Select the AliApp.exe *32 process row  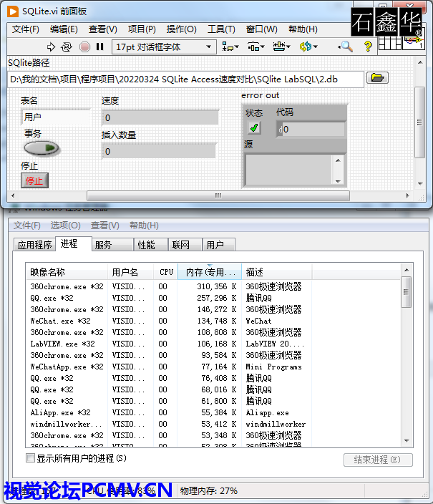pyautogui.click(x=213, y=412)
